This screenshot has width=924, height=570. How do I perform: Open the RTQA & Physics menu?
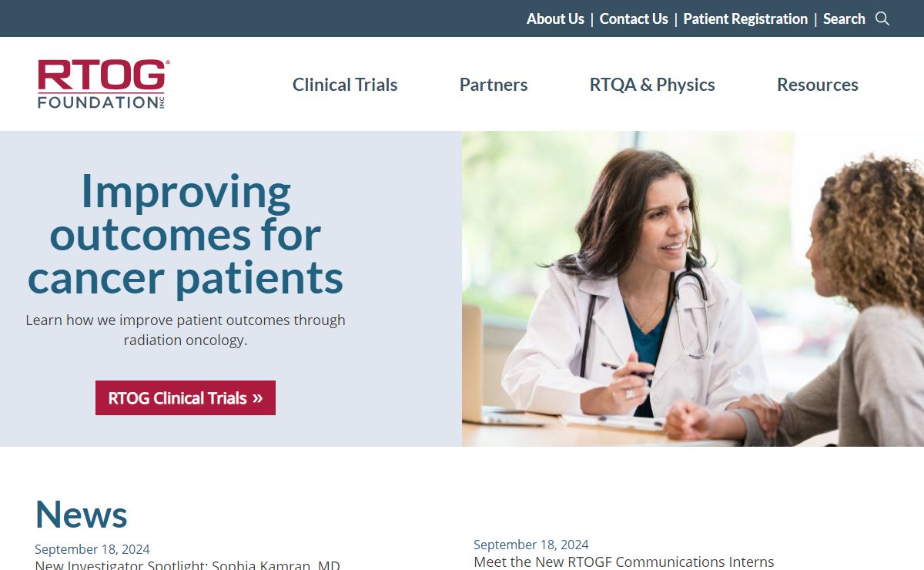click(652, 85)
